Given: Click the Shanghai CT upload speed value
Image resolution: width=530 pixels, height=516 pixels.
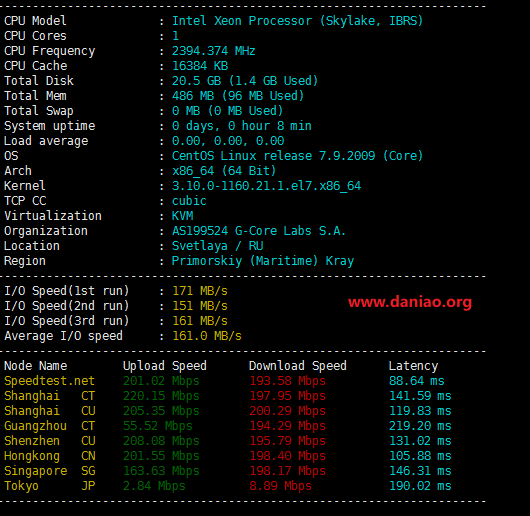Looking at the screenshot, I should pyautogui.click(x=161, y=396).
